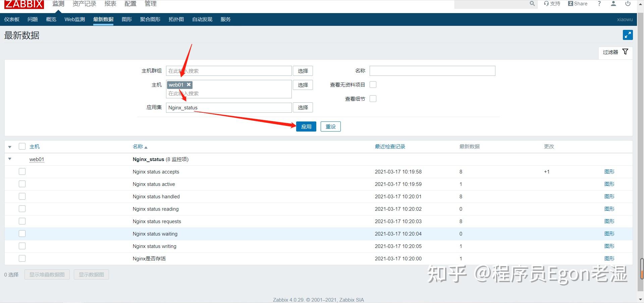The height and width of the screenshot is (303, 644).
Task: Click 选择 button for 主机群组
Action: pyautogui.click(x=303, y=71)
